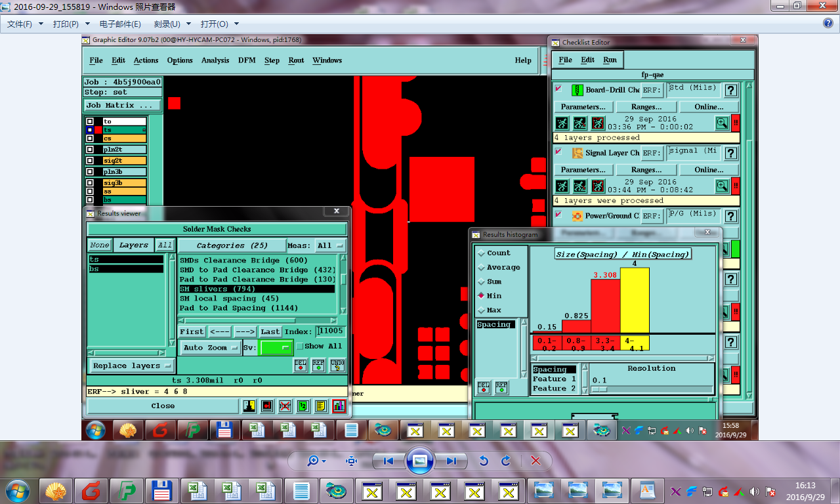
Task: Click the Categories (25) button
Action: coord(232,245)
